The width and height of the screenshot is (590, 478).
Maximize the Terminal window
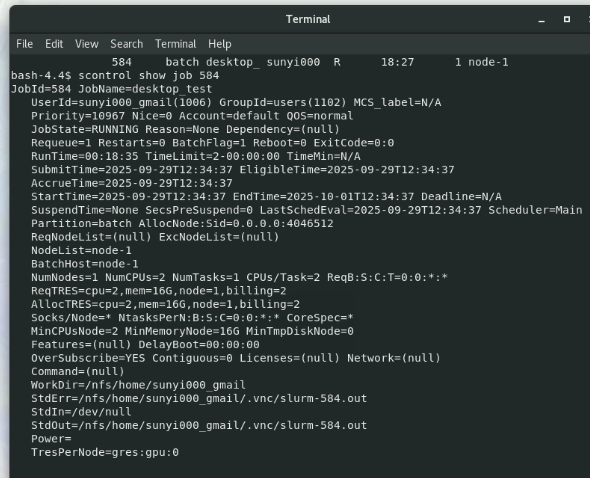[x=567, y=19]
